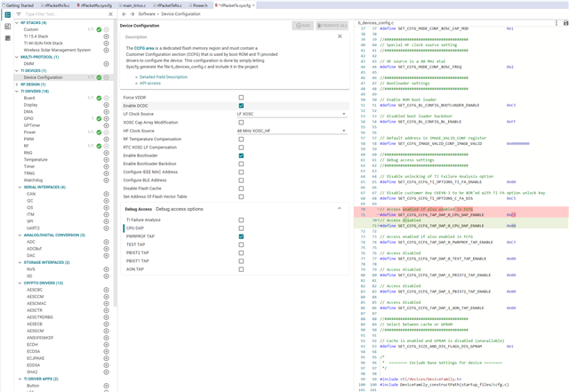Screen dimensions: 569x392
Task: Disable the Enable Bootloader checkbox
Action: tap(241, 156)
